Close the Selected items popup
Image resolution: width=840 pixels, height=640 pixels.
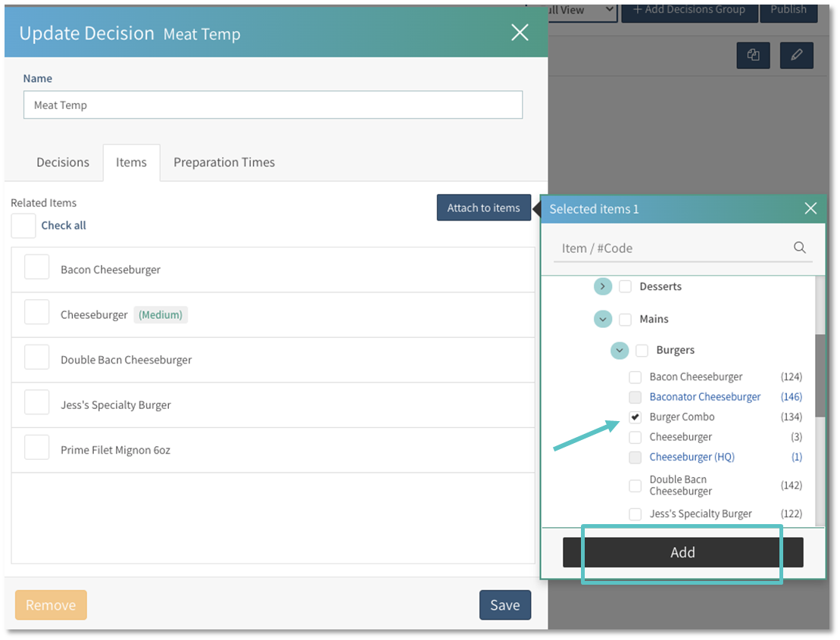810,208
